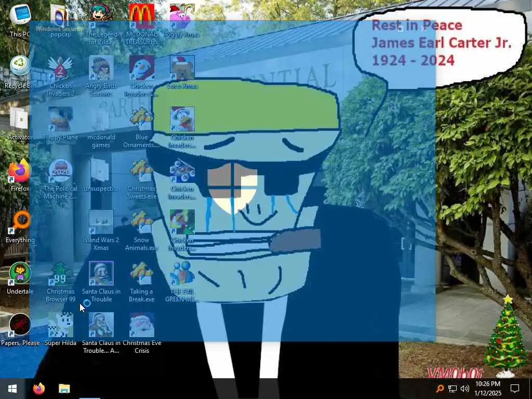Open the Windows Start menu
532x399 pixels.
click(12, 389)
